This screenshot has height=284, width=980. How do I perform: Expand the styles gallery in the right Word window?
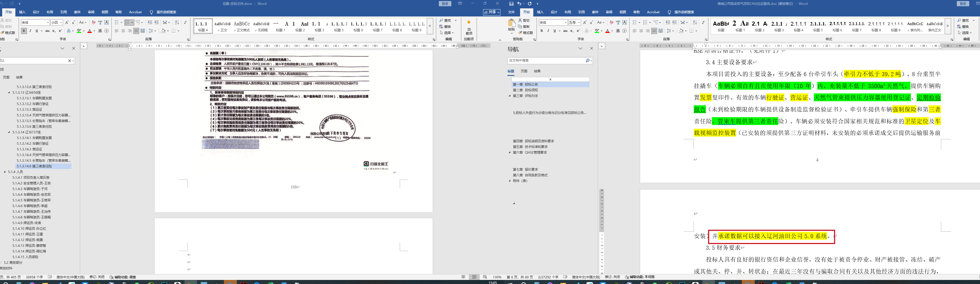pyautogui.click(x=948, y=26)
